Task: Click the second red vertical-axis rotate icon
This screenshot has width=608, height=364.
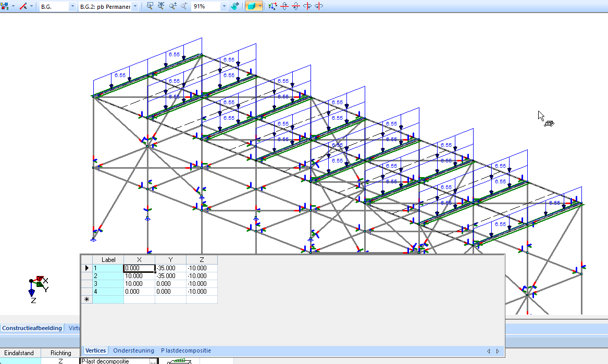Action: tap(295, 6)
